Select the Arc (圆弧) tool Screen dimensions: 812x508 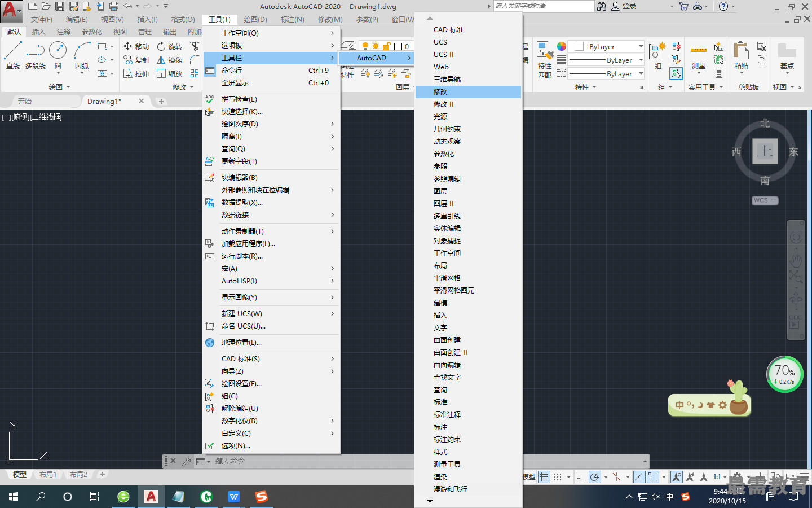[82, 56]
